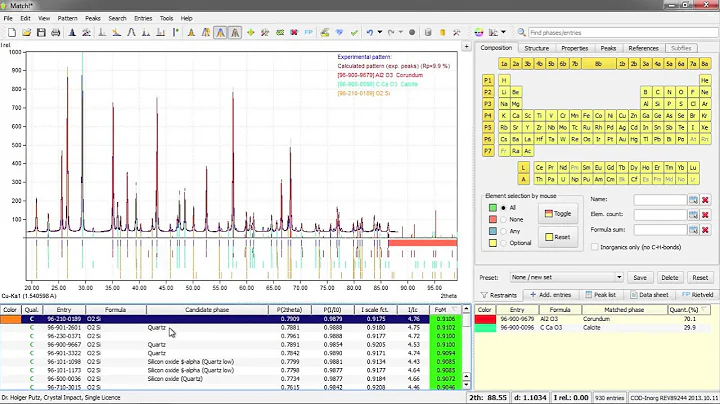Click the candidate list scrollbar down arrow
The width and height of the screenshot is (720, 404).
[466, 385]
